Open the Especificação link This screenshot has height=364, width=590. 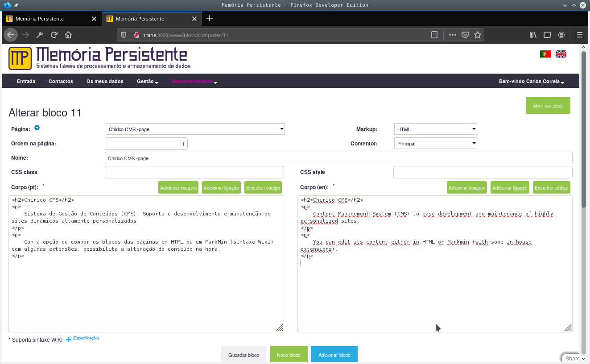(x=86, y=338)
